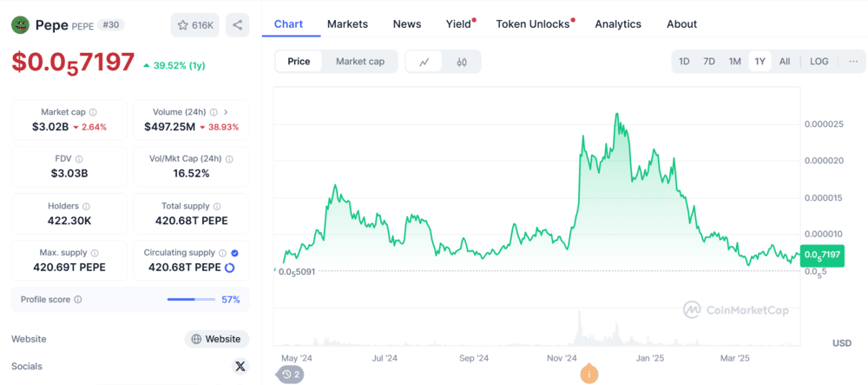Screen dimensions: 868x385
Task: Click the 39.52% (1y) change text
Action: coord(180,65)
